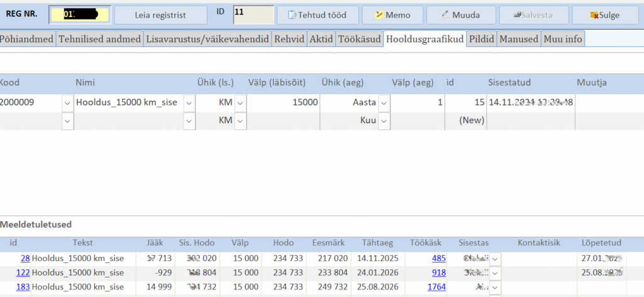Expand the Kood dropdown for 2000009
The height and width of the screenshot is (297, 644).
coord(68,102)
